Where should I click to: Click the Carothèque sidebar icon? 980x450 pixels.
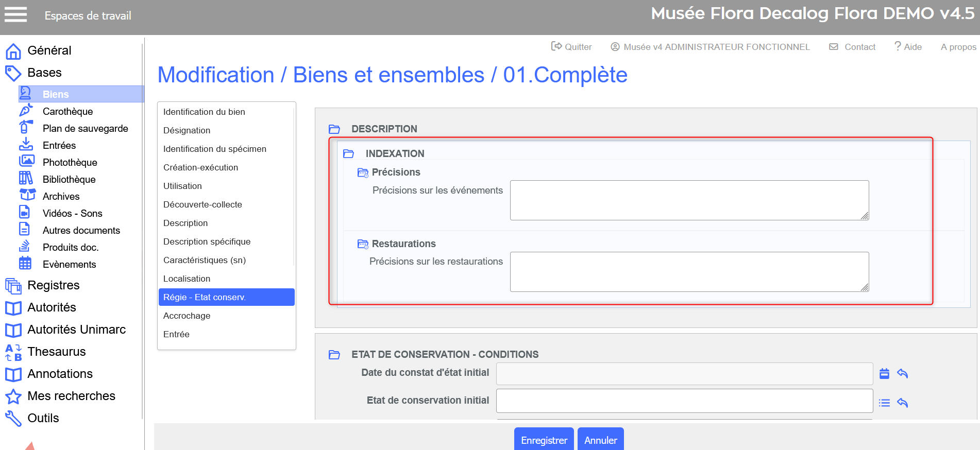[26, 111]
